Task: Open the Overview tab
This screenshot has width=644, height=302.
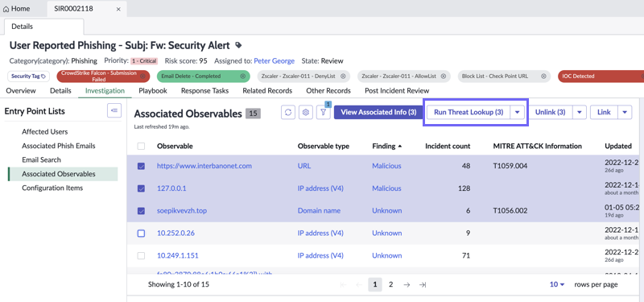Action: coord(21,90)
